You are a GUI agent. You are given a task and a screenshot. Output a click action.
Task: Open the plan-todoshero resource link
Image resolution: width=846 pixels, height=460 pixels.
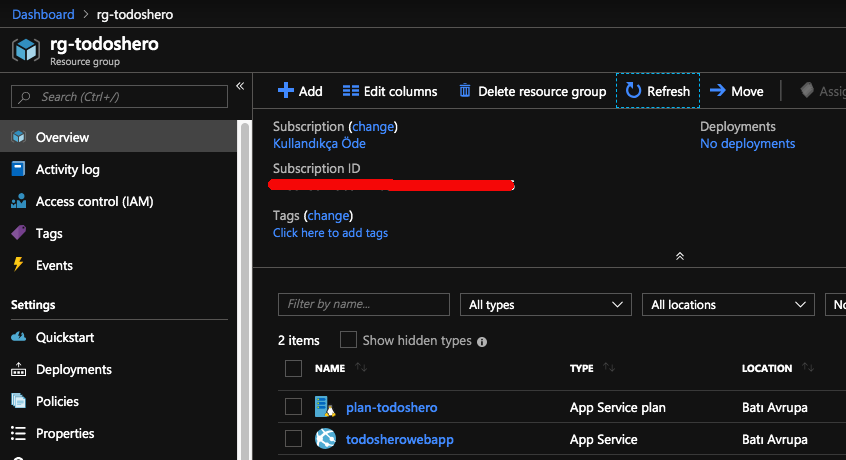(392, 407)
